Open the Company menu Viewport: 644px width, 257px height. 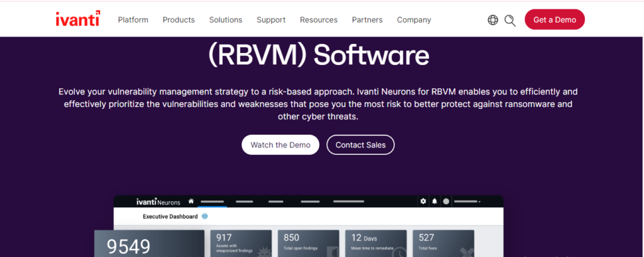click(x=414, y=20)
